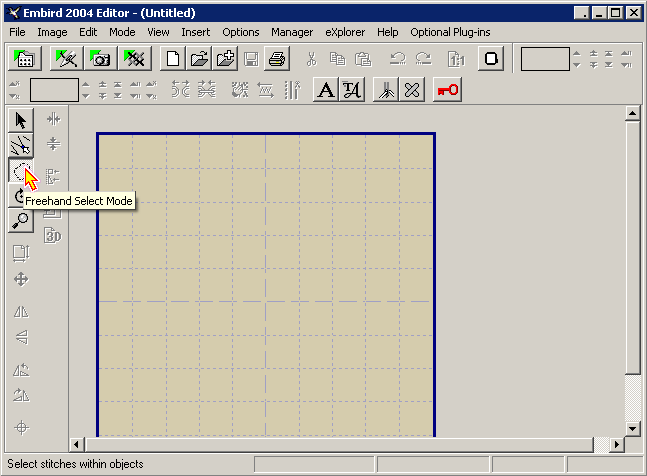Click the center vertically align icon
Image resolution: width=647 pixels, height=476 pixels.
tap(53, 144)
